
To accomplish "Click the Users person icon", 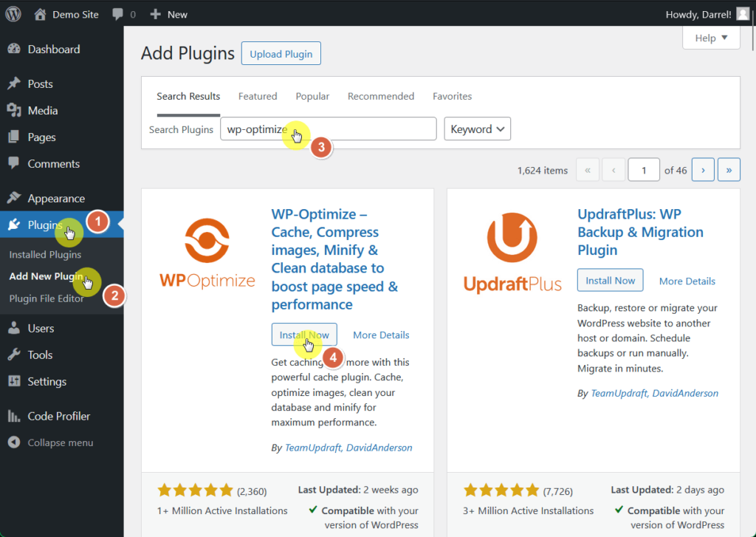I will [x=14, y=328].
